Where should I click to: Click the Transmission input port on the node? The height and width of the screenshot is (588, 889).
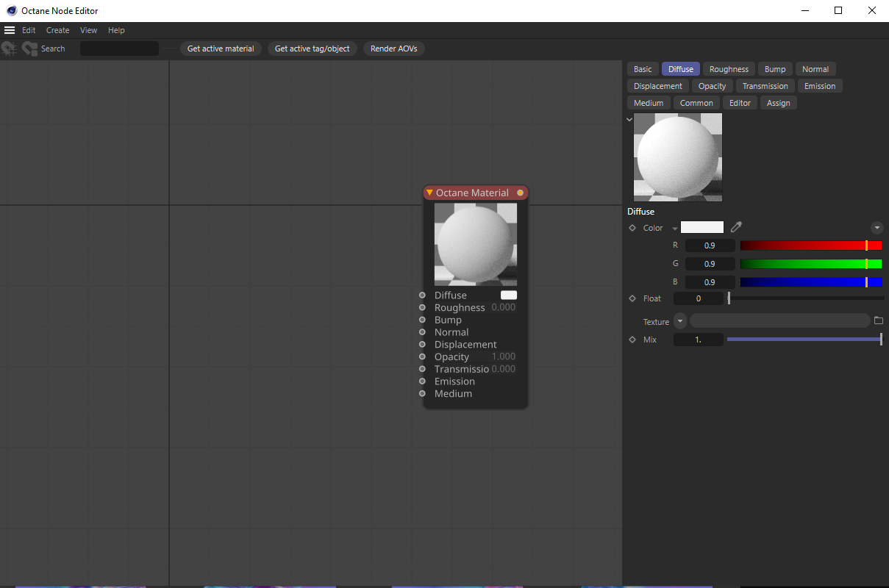(x=422, y=369)
